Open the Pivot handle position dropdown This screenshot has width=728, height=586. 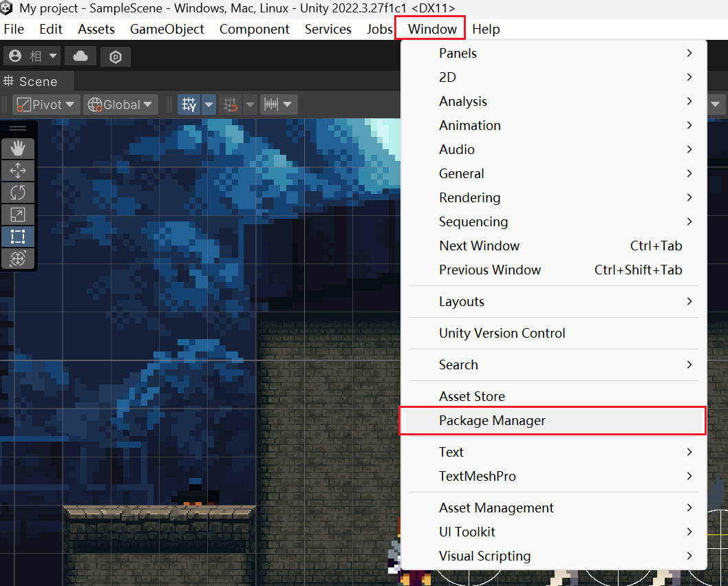(46, 105)
